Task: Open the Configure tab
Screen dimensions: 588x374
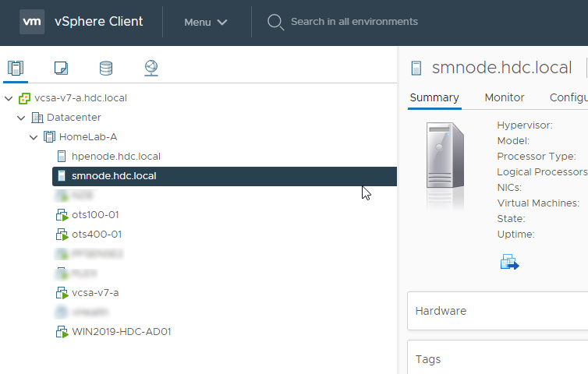Action: (x=569, y=97)
